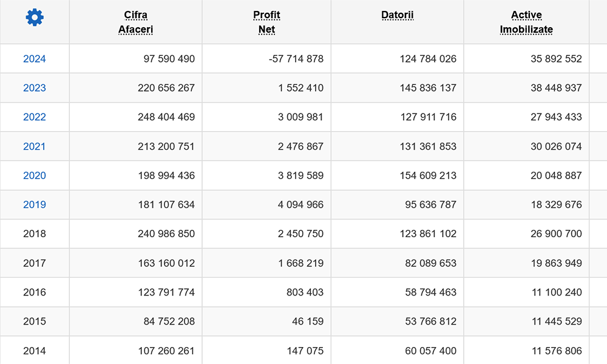This screenshot has height=364, width=607.
Task: Click the Active Imobilizate column header
Action: 526,22
